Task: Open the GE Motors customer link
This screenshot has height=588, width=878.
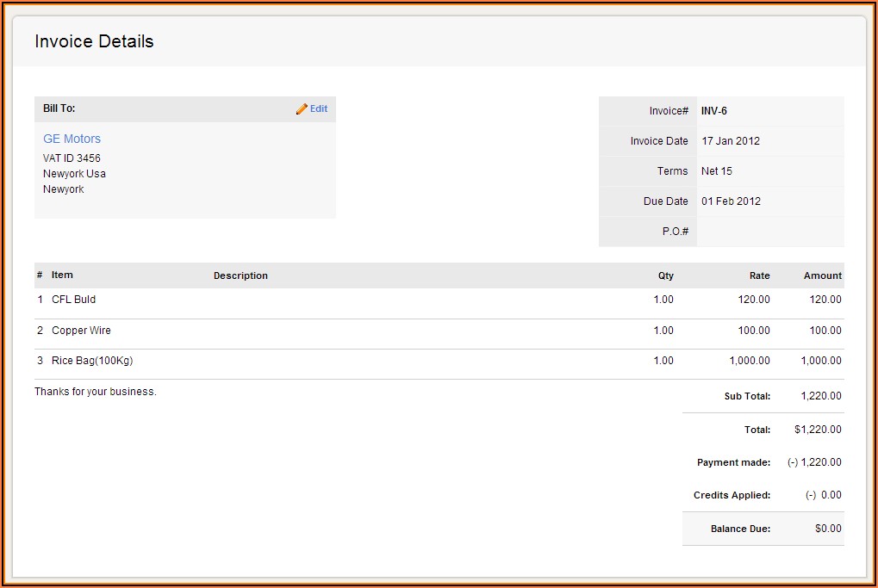Action: tap(72, 138)
